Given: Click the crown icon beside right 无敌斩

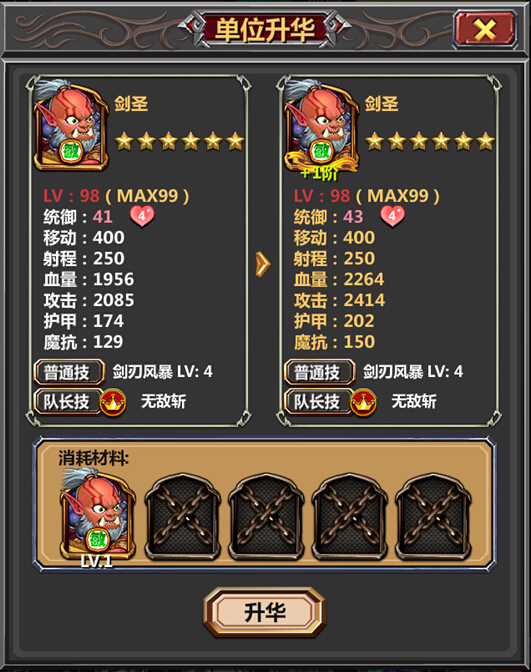Looking at the screenshot, I should click(x=363, y=402).
